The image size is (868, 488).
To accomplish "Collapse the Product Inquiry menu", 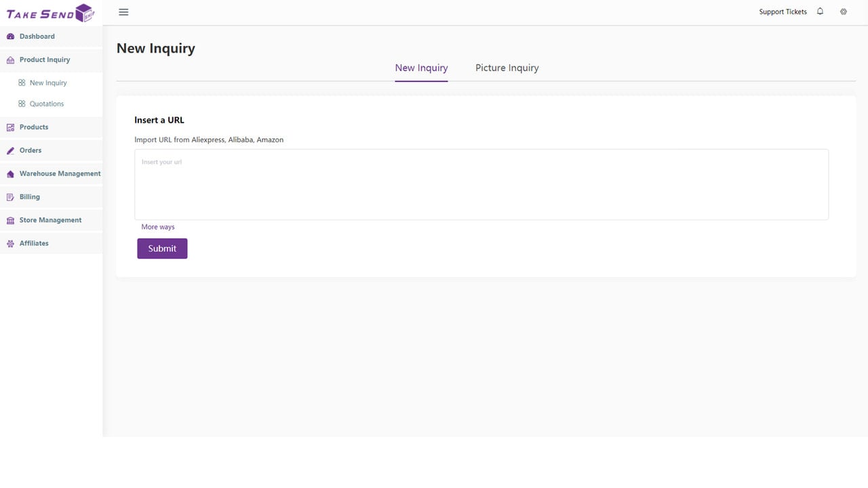I will pos(52,60).
